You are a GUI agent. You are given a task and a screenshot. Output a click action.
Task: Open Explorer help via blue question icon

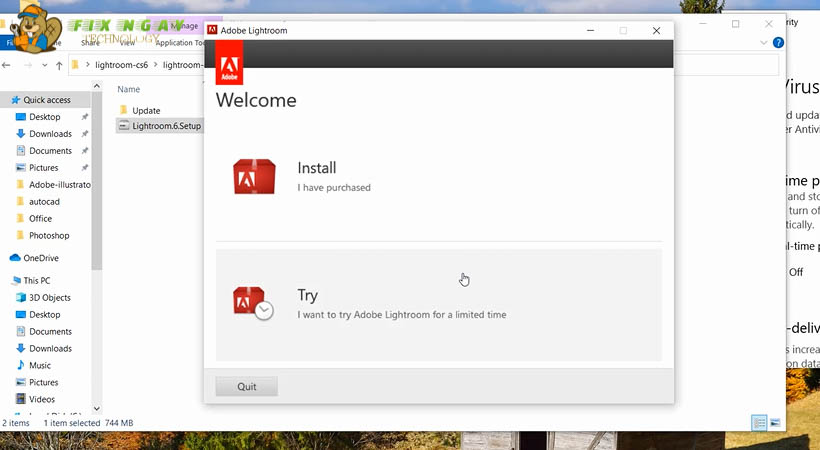(779, 43)
